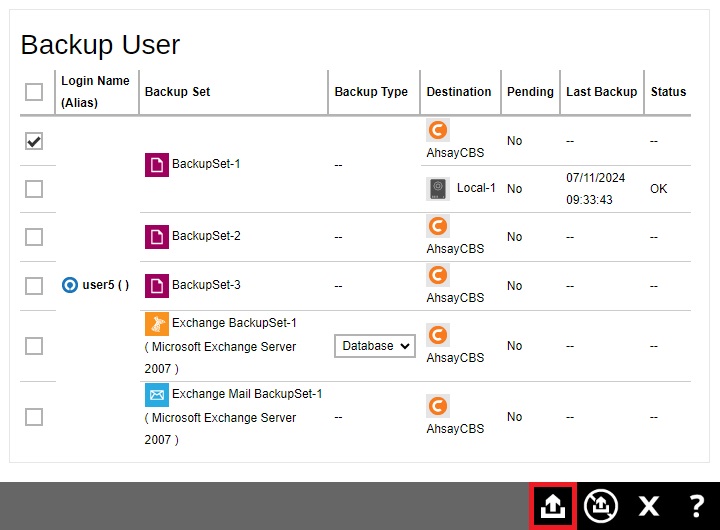Open the Database backup type dropdown
Screen dimensions: 720x530
click(375, 346)
